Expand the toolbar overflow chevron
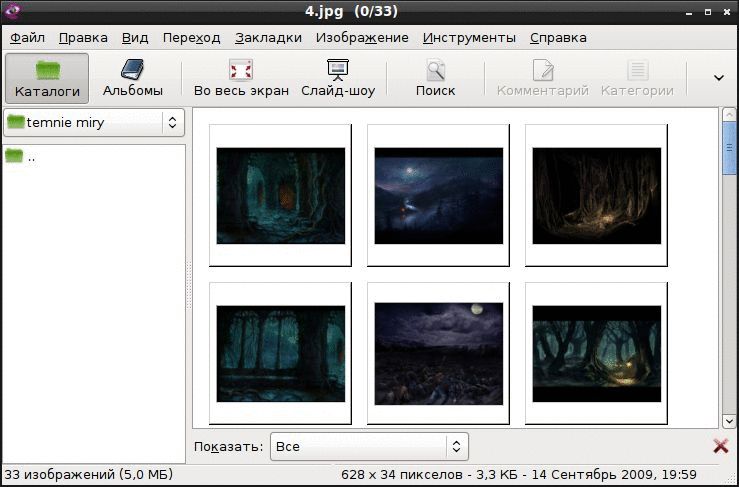This screenshot has height=487, width=739. click(x=718, y=78)
